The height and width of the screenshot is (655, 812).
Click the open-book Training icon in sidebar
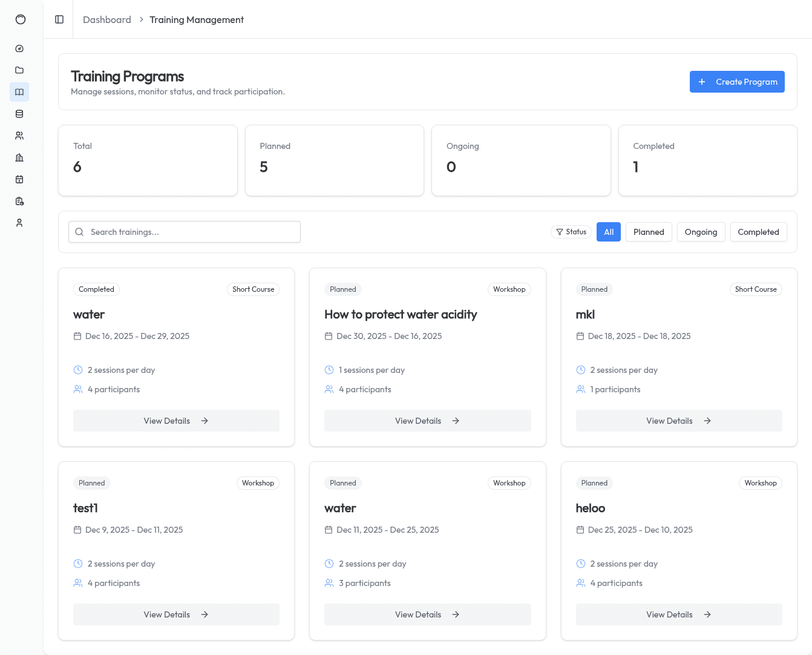click(19, 92)
